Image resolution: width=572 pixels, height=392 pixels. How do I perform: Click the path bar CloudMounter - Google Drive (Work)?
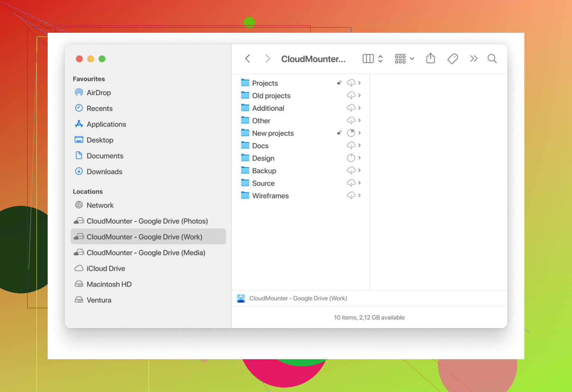coord(292,298)
